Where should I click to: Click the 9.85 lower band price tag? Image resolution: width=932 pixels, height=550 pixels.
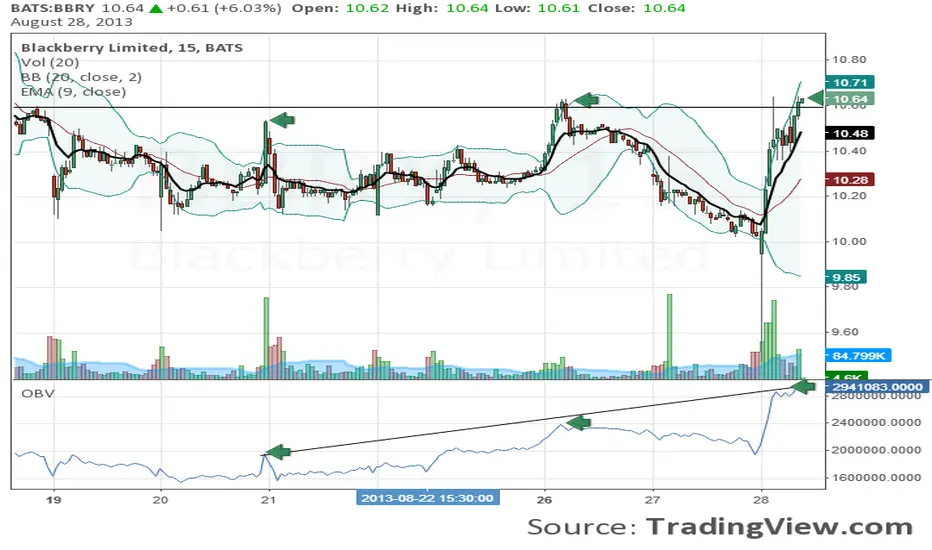[x=846, y=277]
